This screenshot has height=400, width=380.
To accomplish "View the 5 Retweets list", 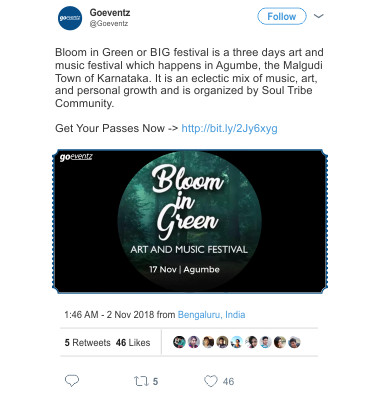I will coord(87,343).
